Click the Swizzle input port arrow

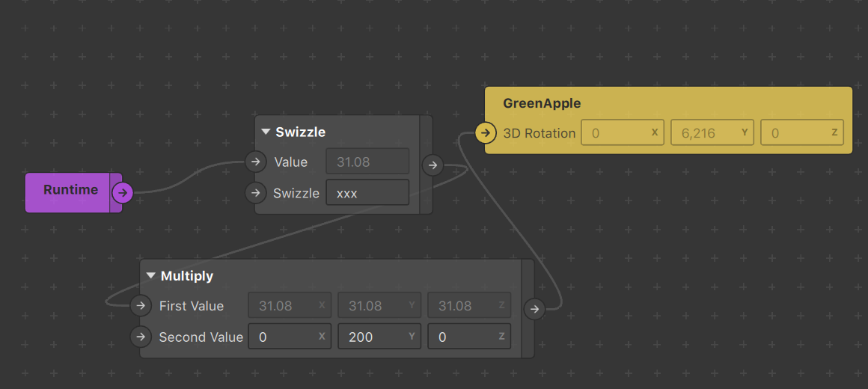[255, 193]
